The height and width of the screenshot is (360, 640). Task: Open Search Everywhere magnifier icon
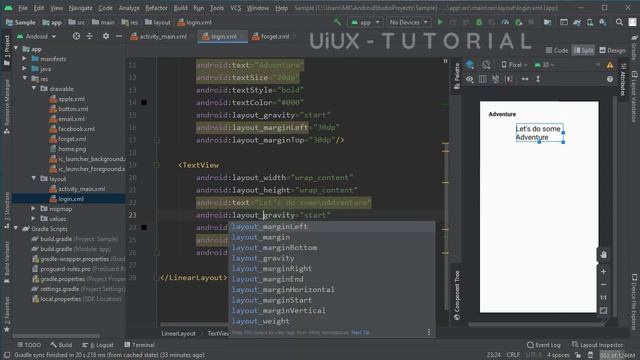point(619,22)
